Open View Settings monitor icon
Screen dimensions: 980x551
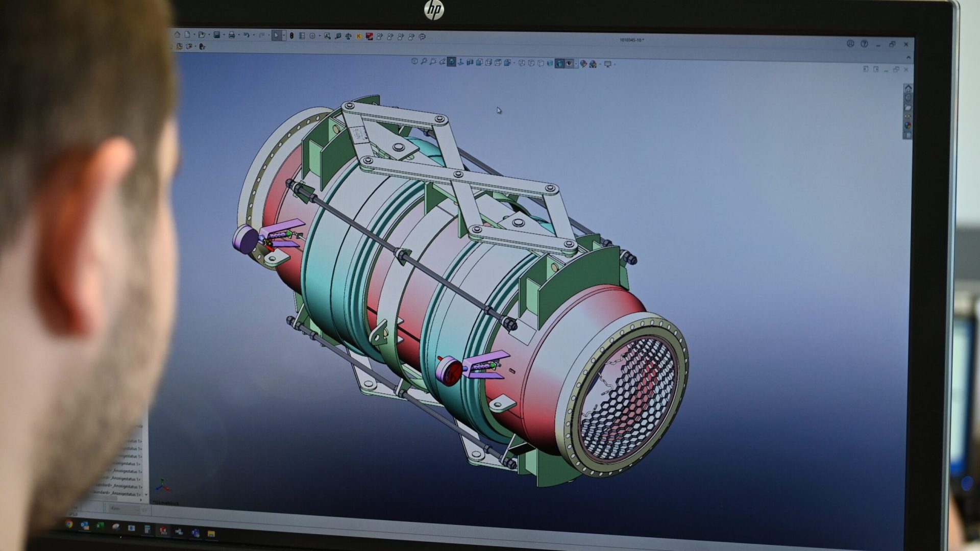[x=607, y=64]
